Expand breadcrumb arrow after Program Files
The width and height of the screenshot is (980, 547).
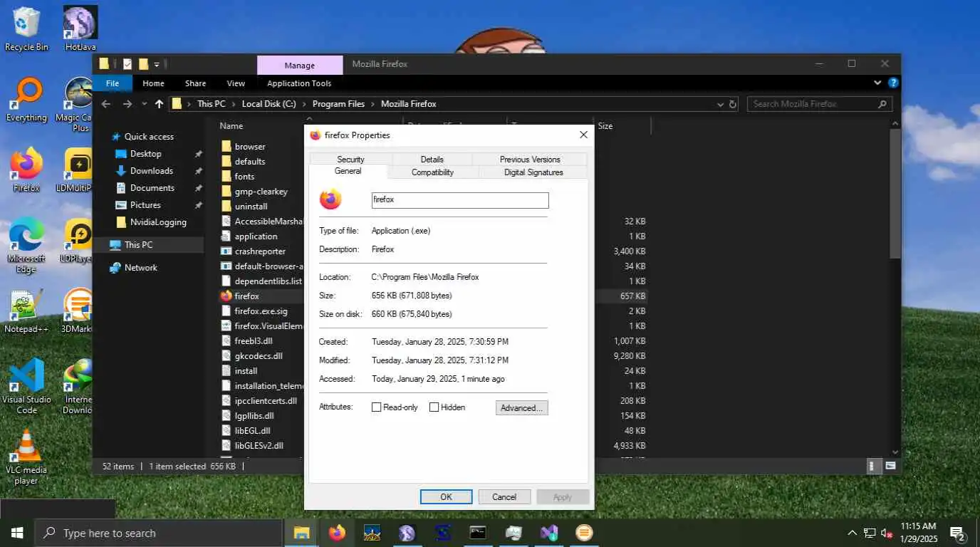[372, 104]
